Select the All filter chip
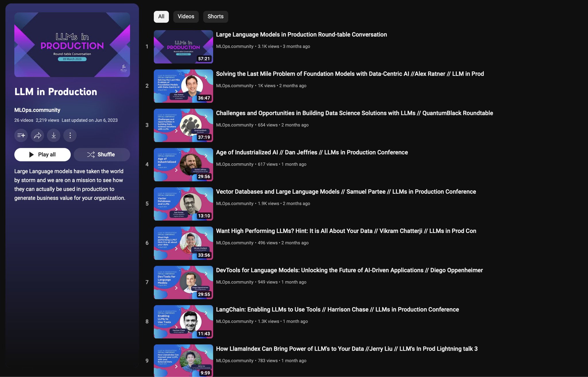Screen dimensions: 588x377 (161, 17)
